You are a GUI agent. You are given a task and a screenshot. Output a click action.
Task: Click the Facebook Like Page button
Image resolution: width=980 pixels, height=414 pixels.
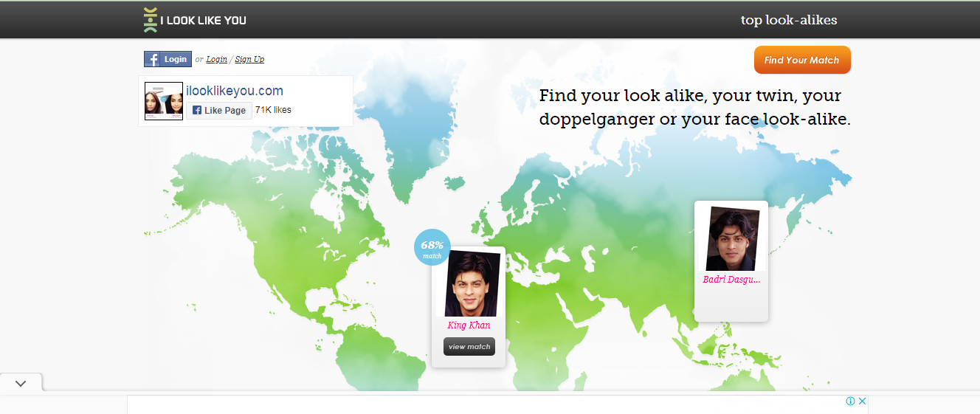[x=219, y=111]
